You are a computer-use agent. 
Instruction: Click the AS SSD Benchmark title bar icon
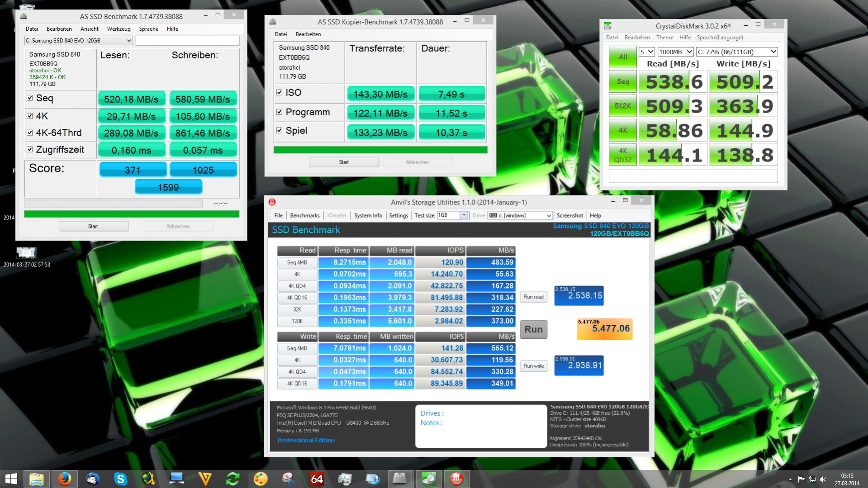tap(24, 16)
